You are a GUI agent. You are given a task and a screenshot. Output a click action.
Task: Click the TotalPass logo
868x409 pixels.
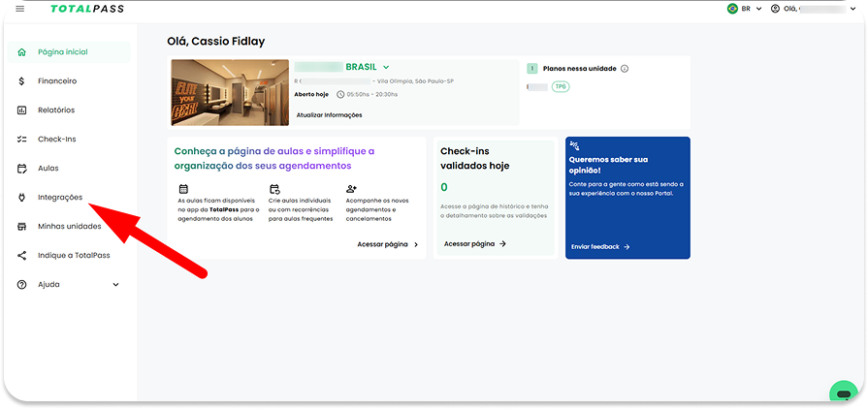coord(87,9)
